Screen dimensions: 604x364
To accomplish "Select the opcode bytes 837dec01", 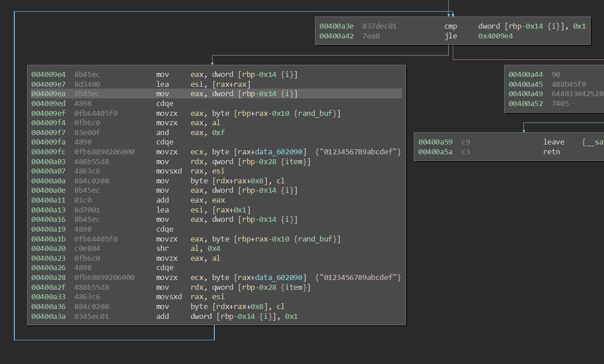I will pos(379,26).
